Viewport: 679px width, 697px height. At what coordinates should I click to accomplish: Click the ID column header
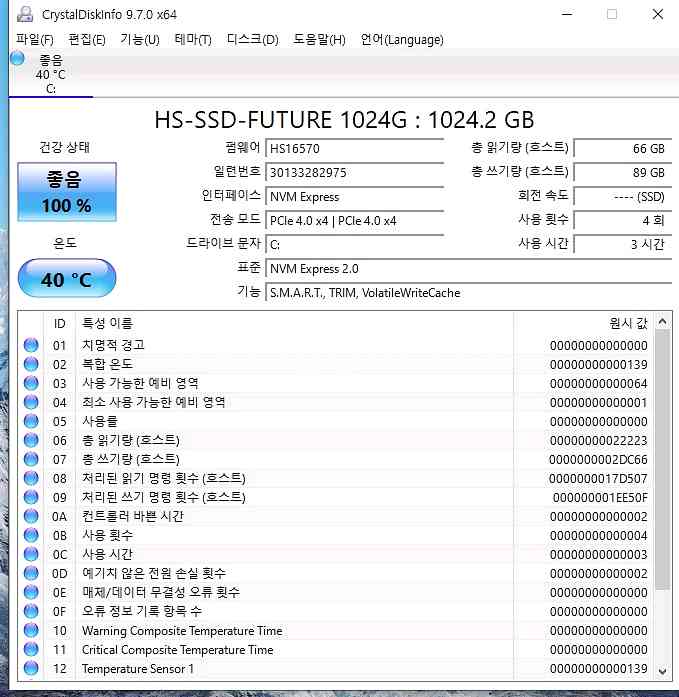[x=60, y=324]
